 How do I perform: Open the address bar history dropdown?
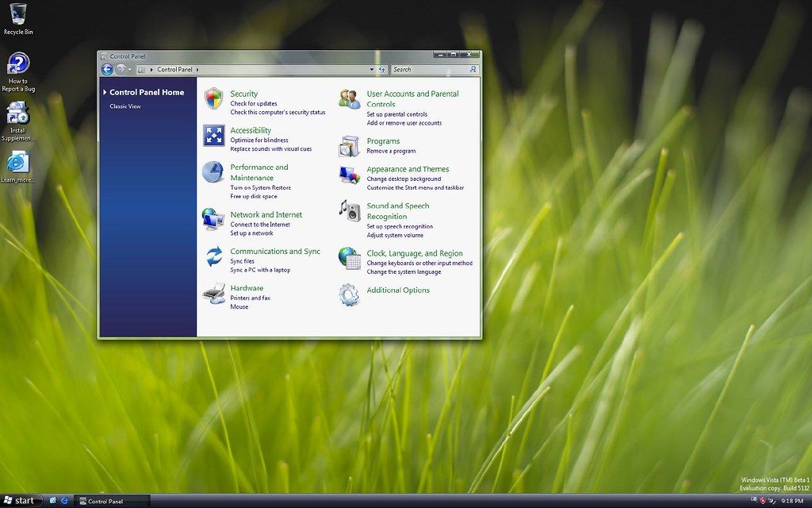371,70
